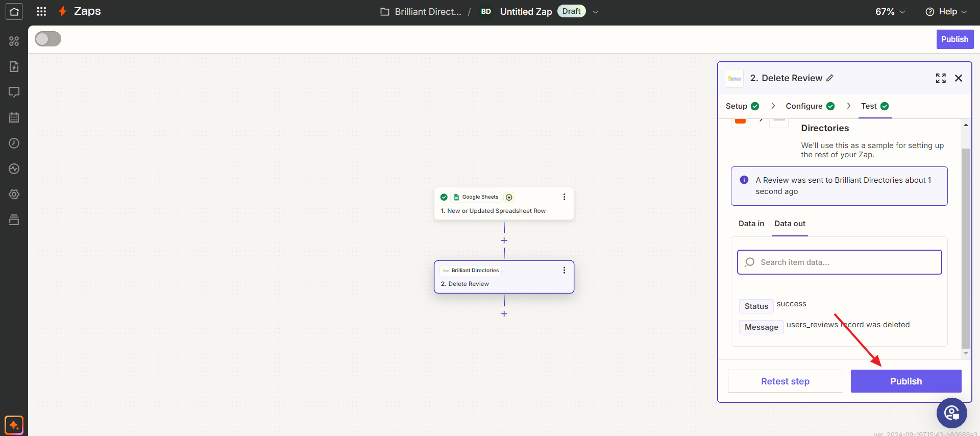Viewport: 980px width, 436px height.
Task: Expand the Draft version dropdown chevron
Action: click(x=595, y=12)
